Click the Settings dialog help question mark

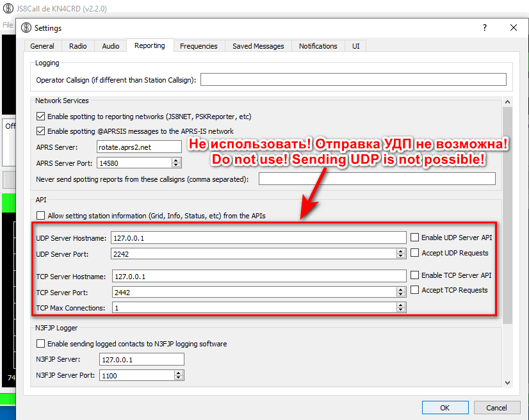484,28
